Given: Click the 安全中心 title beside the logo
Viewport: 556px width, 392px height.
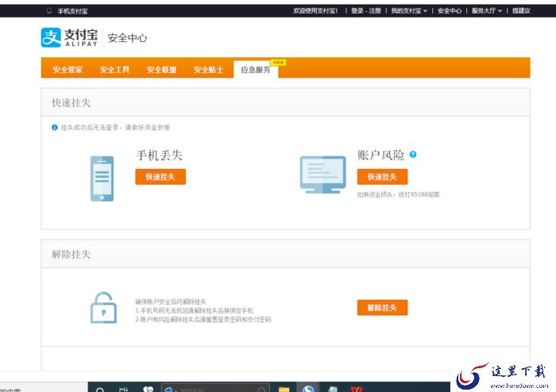Looking at the screenshot, I should (127, 38).
